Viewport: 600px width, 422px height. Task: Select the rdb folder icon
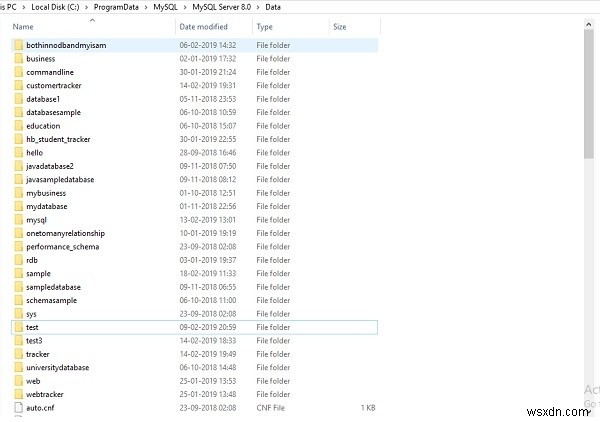click(x=18, y=260)
